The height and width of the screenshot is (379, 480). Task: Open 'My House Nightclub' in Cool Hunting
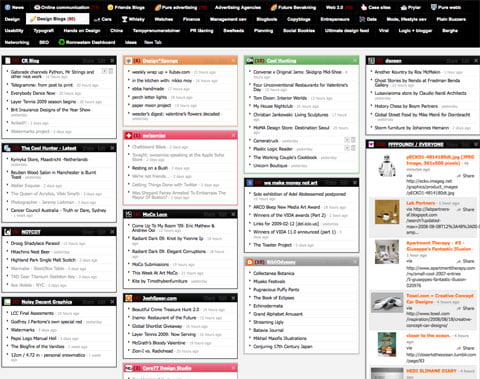[273, 106]
